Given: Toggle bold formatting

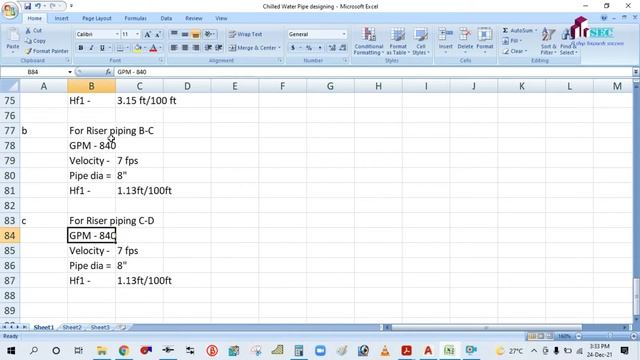Looking at the screenshot, I should tap(81, 48).
